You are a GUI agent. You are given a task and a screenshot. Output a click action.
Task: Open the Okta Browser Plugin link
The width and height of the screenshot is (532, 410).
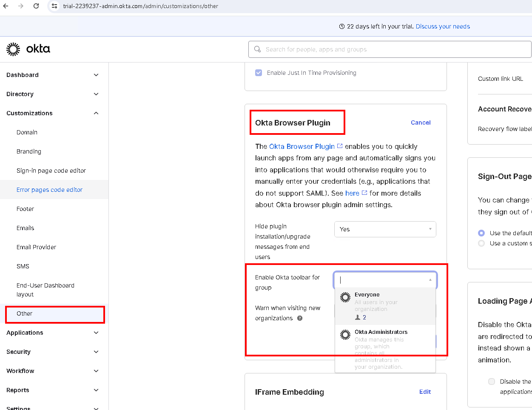coord(302,146)
